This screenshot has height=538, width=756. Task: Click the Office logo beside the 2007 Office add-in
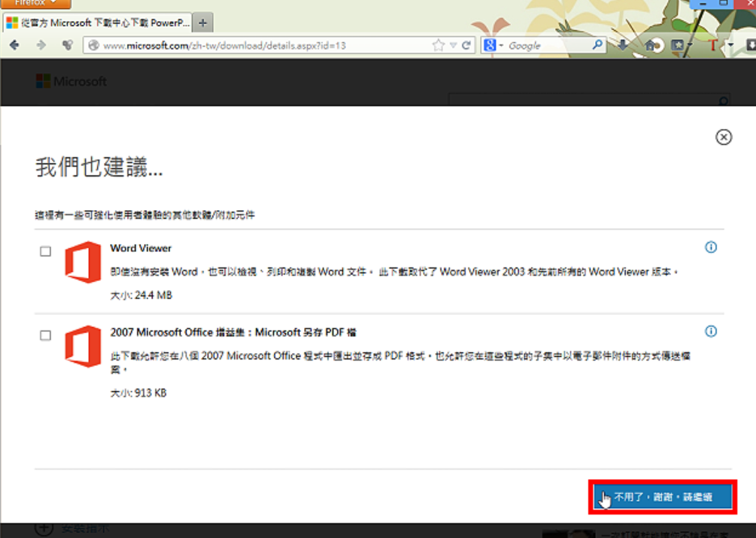point(83,347)
